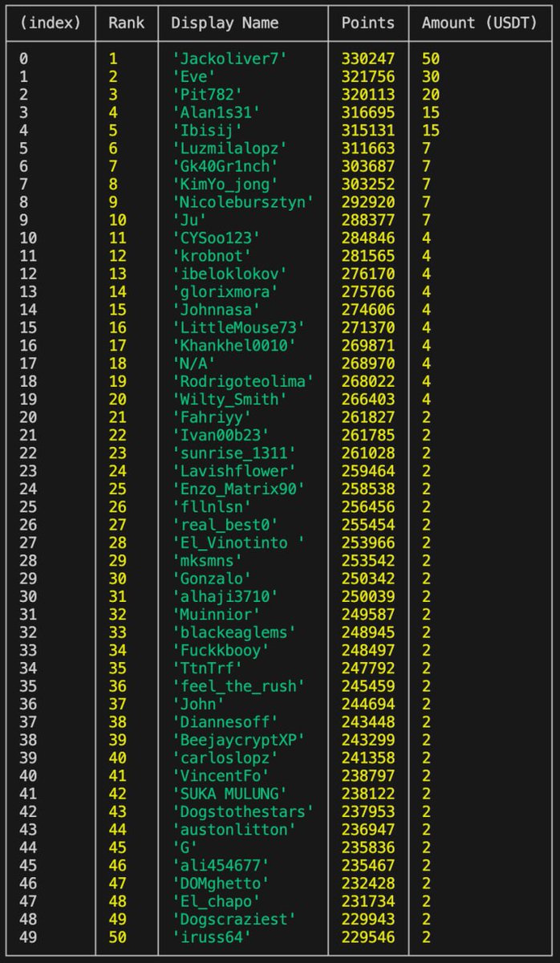560x963 pixels.
Task: Click the '(index)' column header
Action: (51, 23)
